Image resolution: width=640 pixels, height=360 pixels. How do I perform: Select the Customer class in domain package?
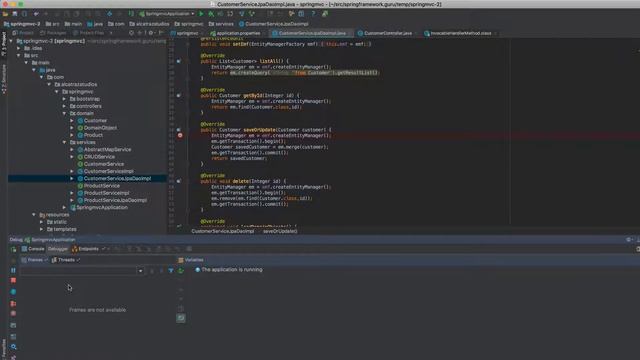[95, 121]
